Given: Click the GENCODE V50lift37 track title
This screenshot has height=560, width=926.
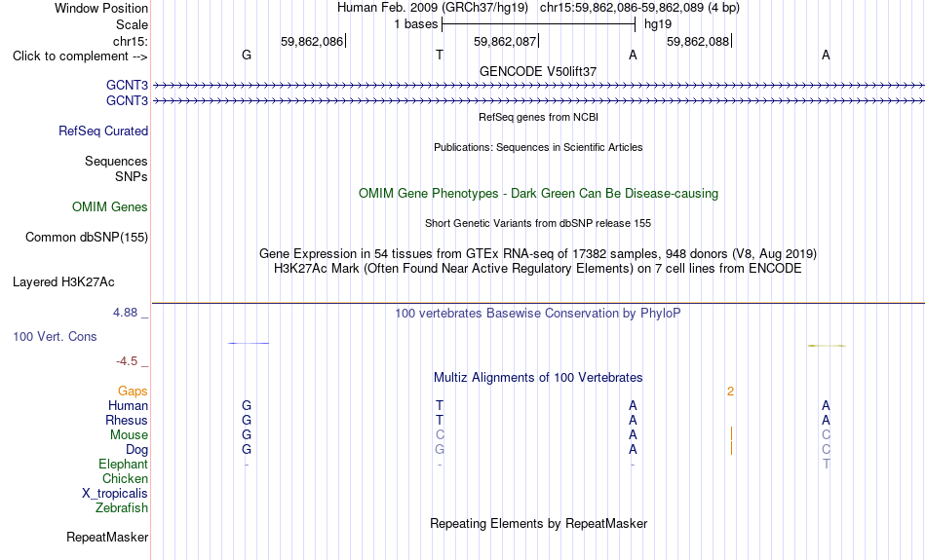Looking at the screenshot, I should pyautogui.click(x=538, y=71).
